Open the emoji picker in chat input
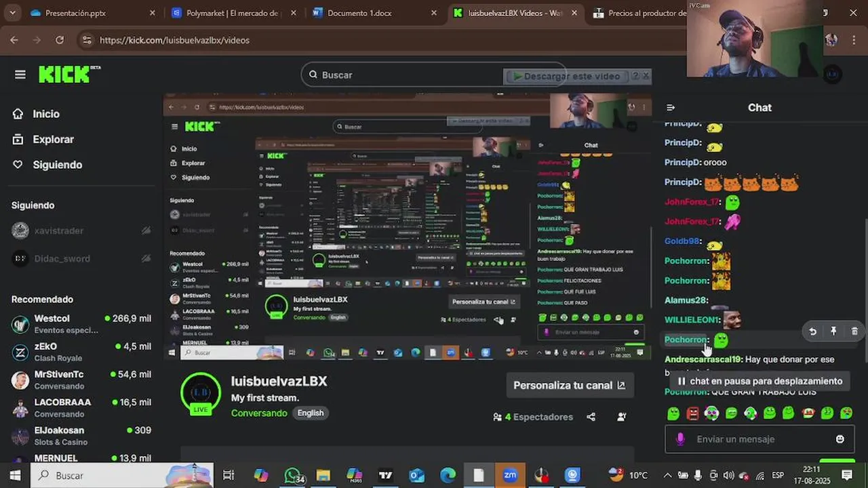This screenshot has height=488, width=868. pos(840,439)
